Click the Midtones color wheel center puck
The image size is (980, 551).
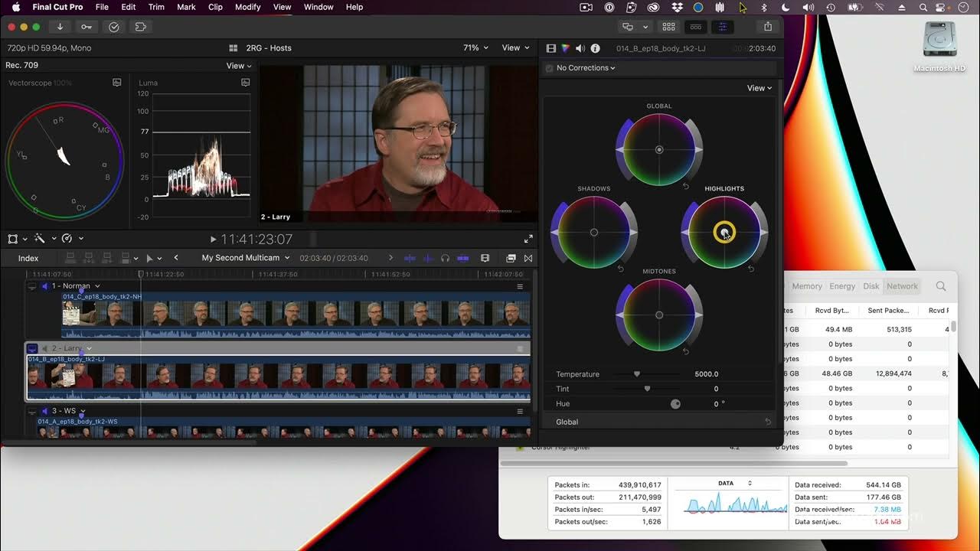tap(659, 315)
